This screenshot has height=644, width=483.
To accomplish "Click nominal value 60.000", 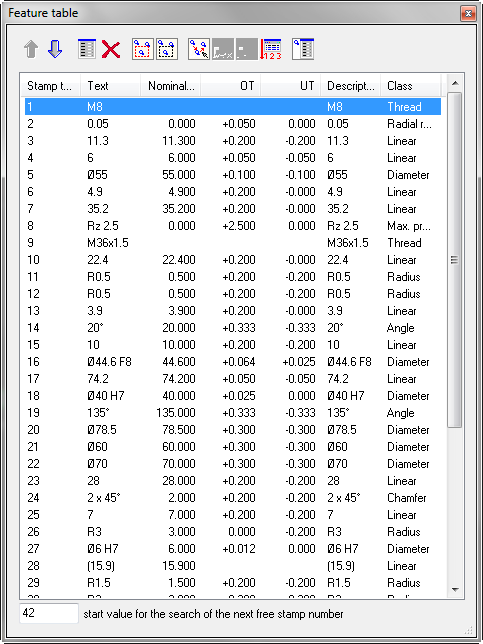I will [x=179, y=447].
